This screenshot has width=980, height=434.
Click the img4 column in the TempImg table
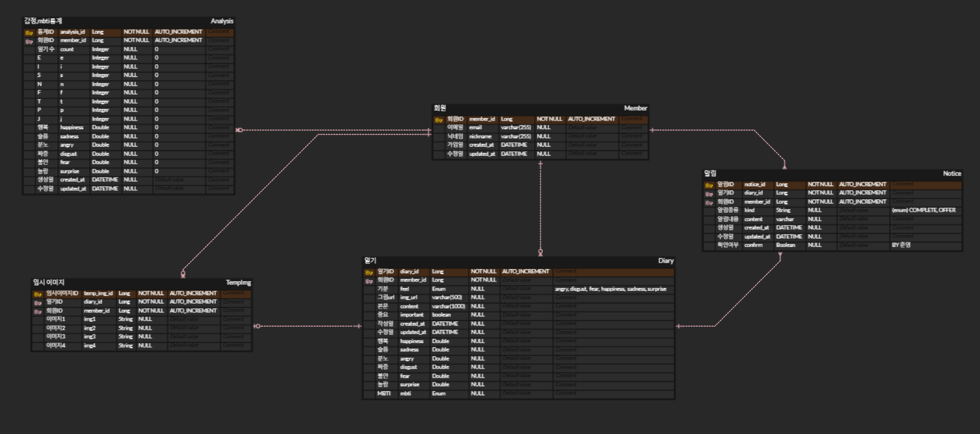point(90,346)
